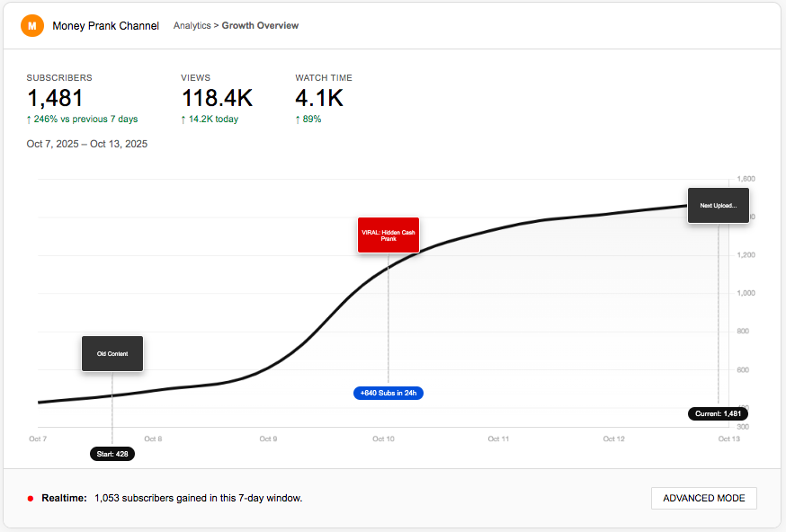Click the SUBSCRIBERS metric label

[x=59, y=77]
